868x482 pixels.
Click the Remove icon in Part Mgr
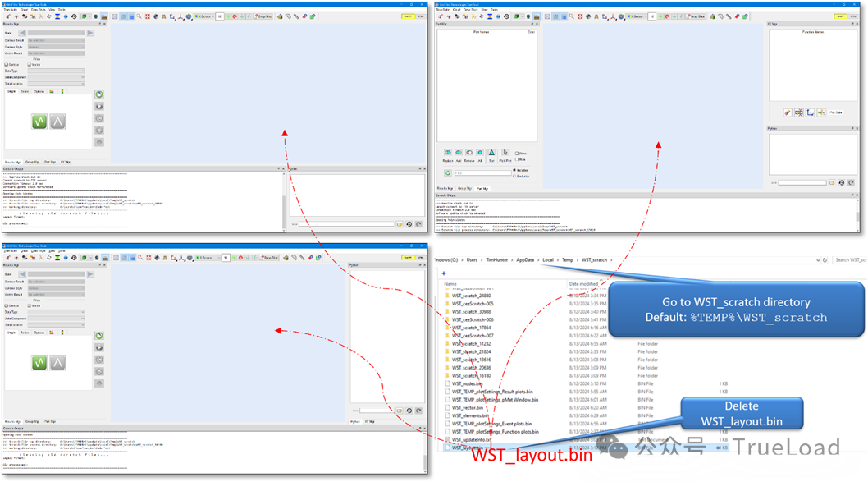click(469, 153)
